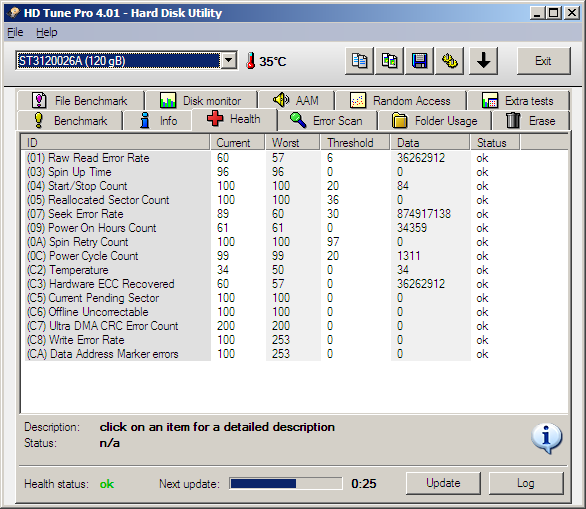Viewport: 586px width, 509px height.
Task: Click the Exit button
Action: click(x=543, y=61)
